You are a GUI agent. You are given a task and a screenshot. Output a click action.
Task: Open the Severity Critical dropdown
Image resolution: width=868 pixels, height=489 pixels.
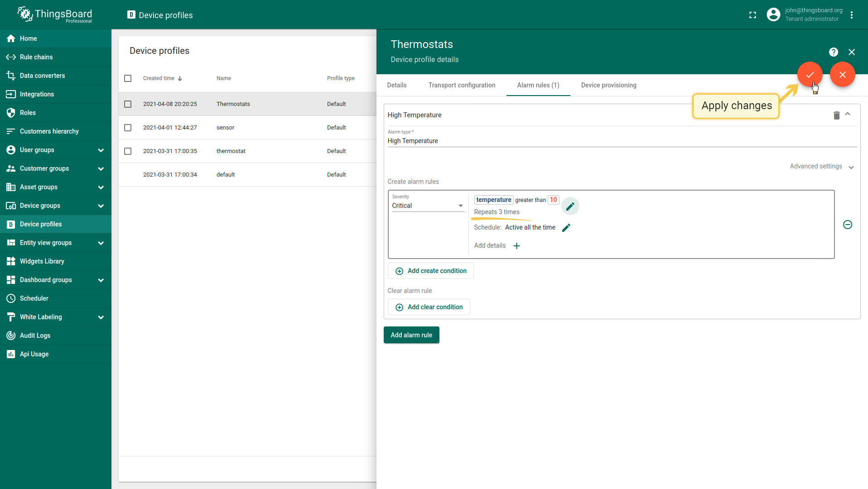click(428, 206)
